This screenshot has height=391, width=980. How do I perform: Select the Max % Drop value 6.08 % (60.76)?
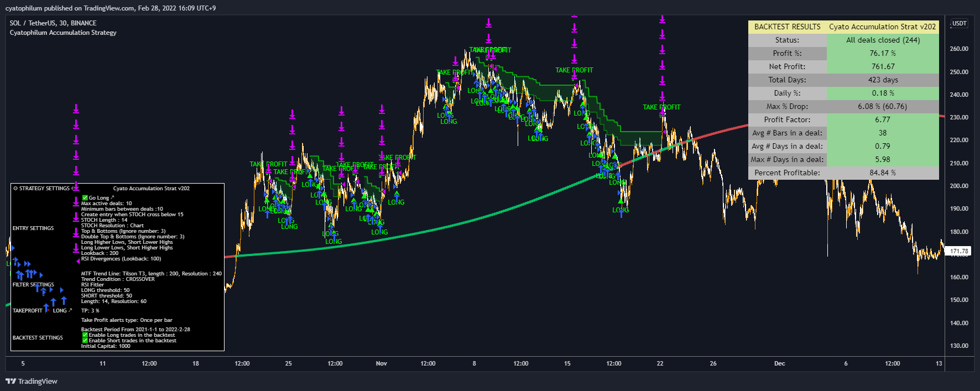coord(883,106)
